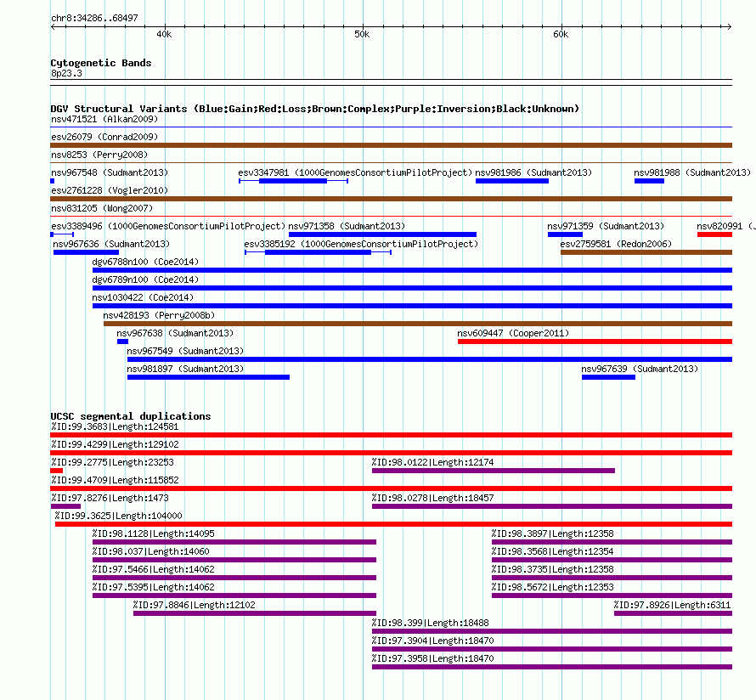756x700 pixels.
Task: Click purple bar under %ID:98.1128|Length:14095
Action: (x=234, y=542)
